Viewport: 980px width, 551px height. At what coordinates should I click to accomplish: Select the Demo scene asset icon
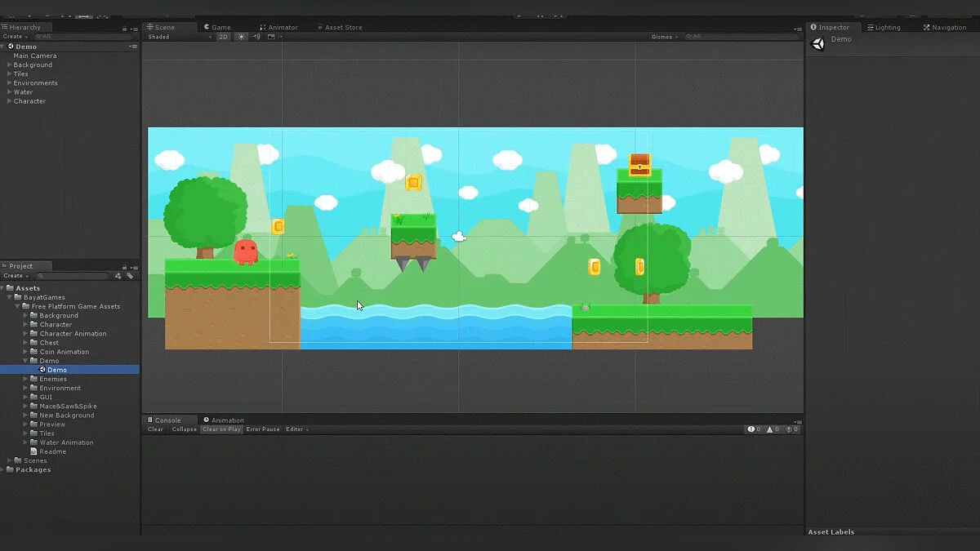point(42,370)
